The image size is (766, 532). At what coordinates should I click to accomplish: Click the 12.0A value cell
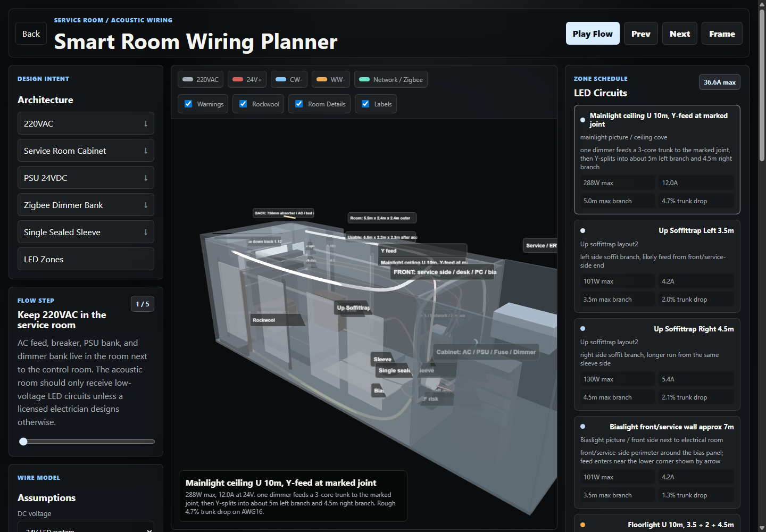point(696,182)
